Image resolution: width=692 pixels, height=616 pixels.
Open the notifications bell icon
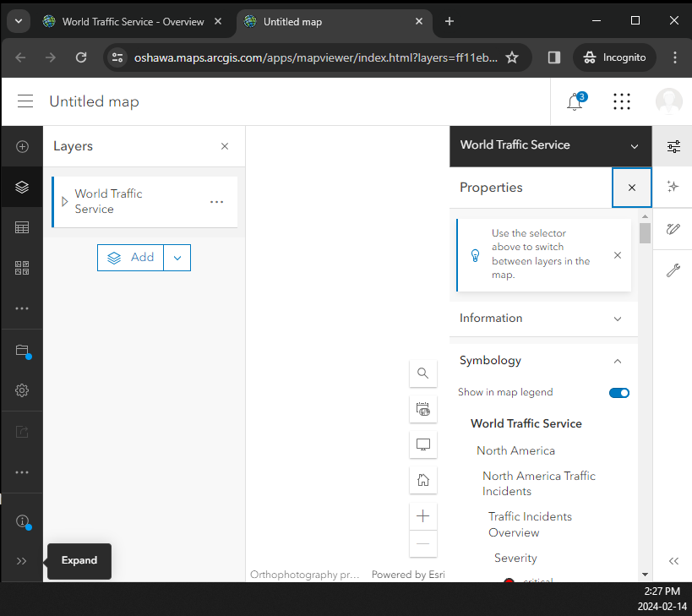coord(575,102)
